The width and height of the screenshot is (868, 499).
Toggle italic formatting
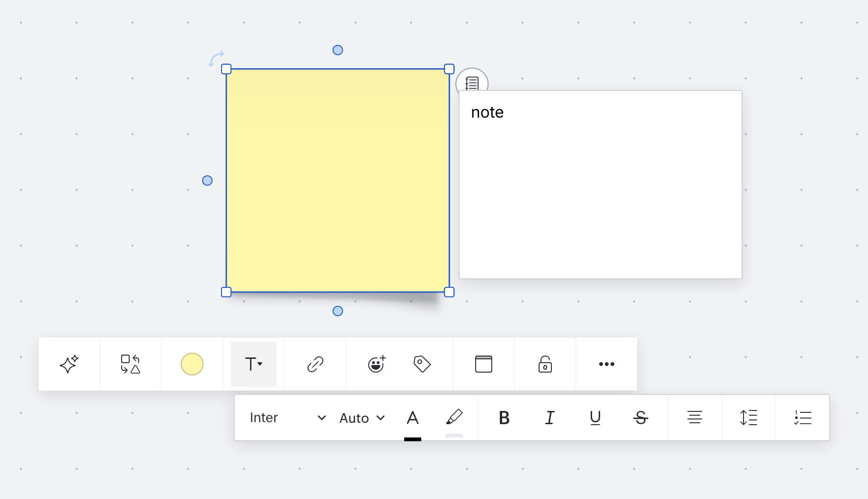click(549, 418)
